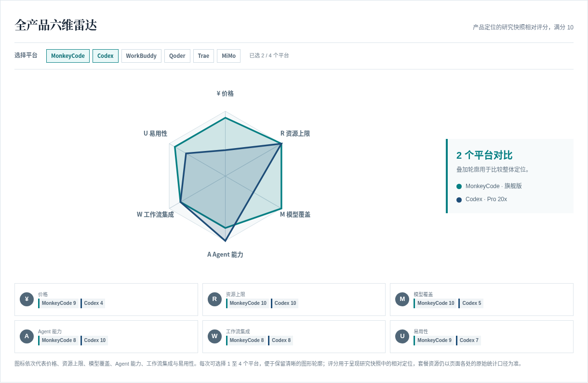Click 'MonkeyCode 10' in the 资源上限 card

[x=247, y=303]
